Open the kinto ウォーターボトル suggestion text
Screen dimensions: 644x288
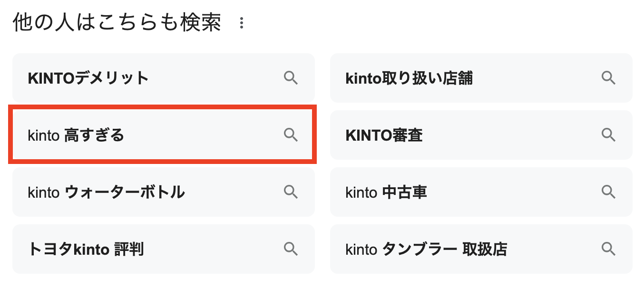point(106,192)
